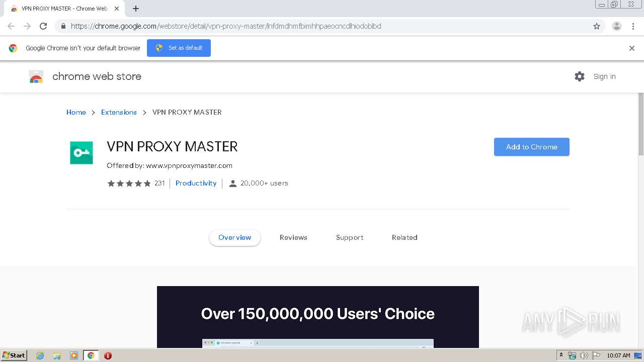Click the padlock site security icon
The image size is (644, 362).
63,26
